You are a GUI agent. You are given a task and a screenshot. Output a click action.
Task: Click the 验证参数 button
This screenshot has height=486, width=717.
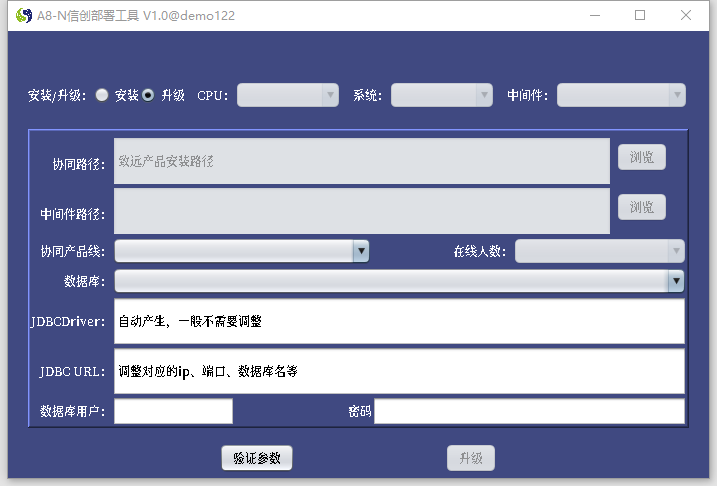pos(257,458)
